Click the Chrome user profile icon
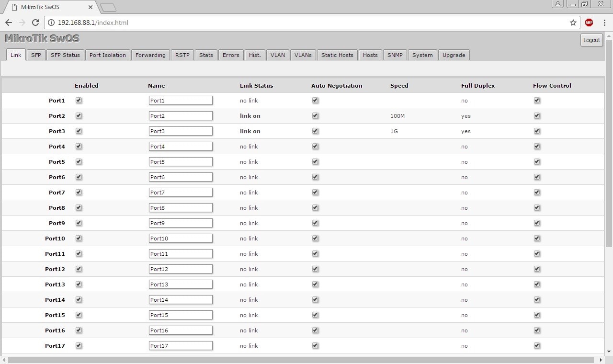Image resolution: width=613 pixels, height=364 pixels. tap(558, 4)
